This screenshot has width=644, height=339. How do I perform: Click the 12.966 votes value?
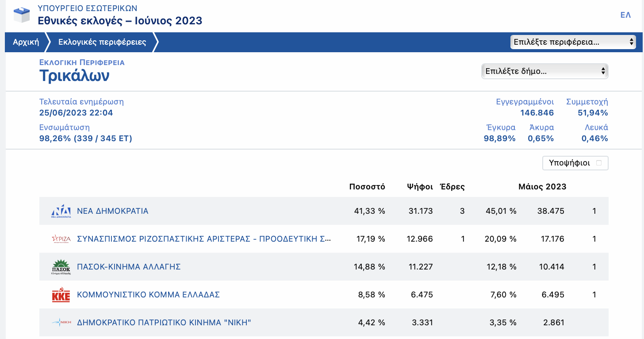click(420, 239)
